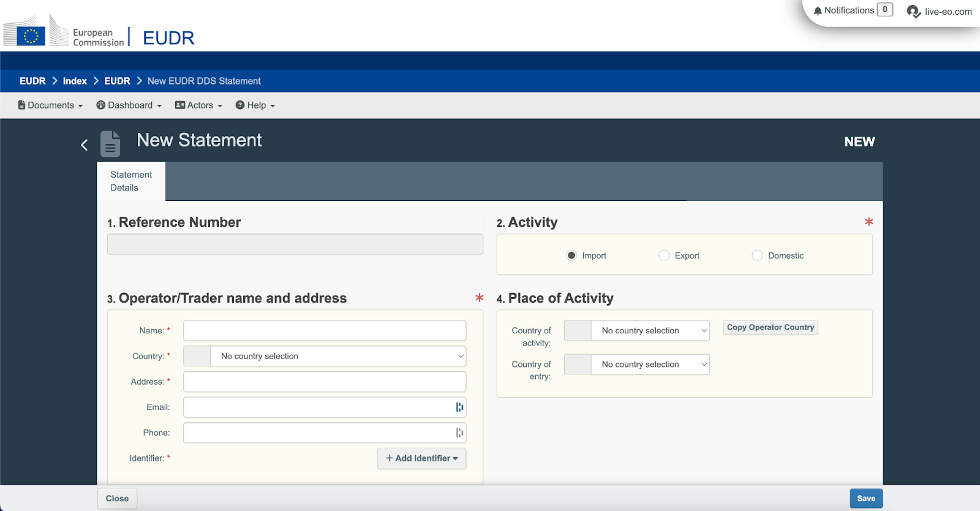Screen dimensions: 980x511
Task: Open the Documents dropdown menu
Action: (x=50, y=105)
